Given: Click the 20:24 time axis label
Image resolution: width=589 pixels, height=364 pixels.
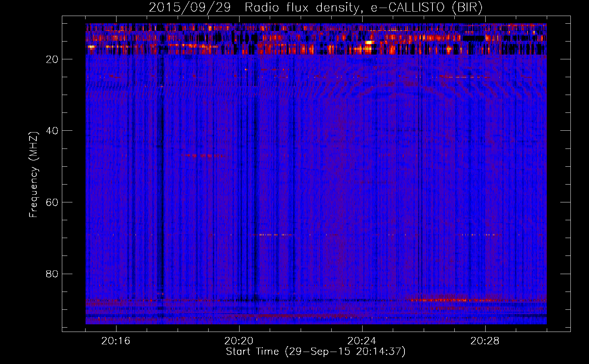Looking at the screenshot, I should tap(361, 341).
